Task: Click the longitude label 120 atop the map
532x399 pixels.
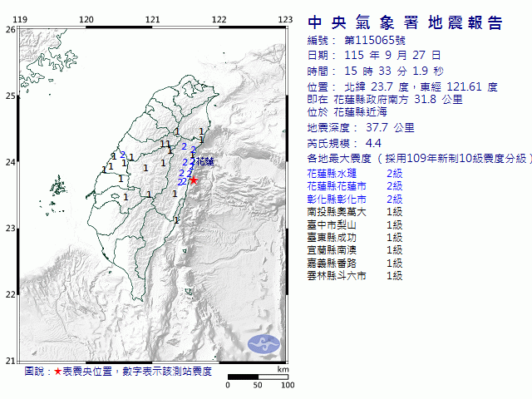Action: click(86, 20)
